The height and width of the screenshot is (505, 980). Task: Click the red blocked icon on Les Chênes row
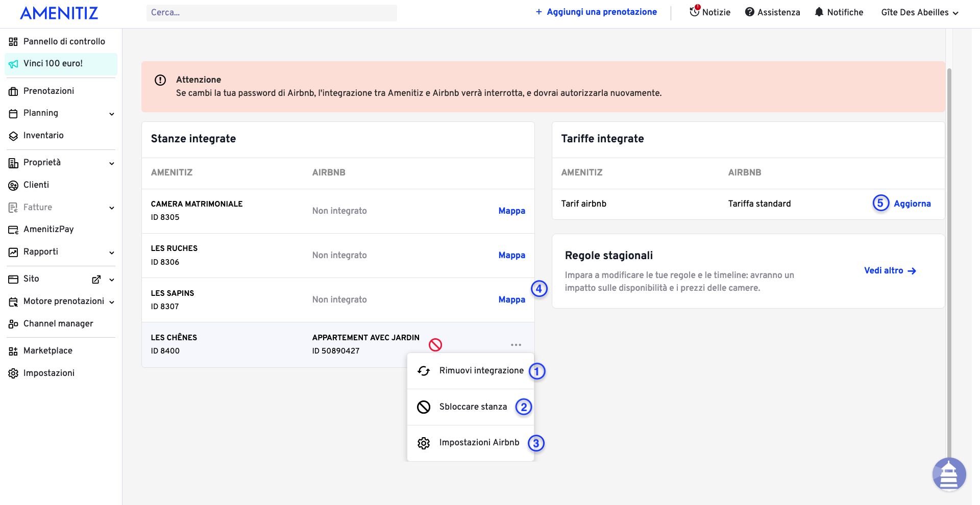click(x=435, y=345)
